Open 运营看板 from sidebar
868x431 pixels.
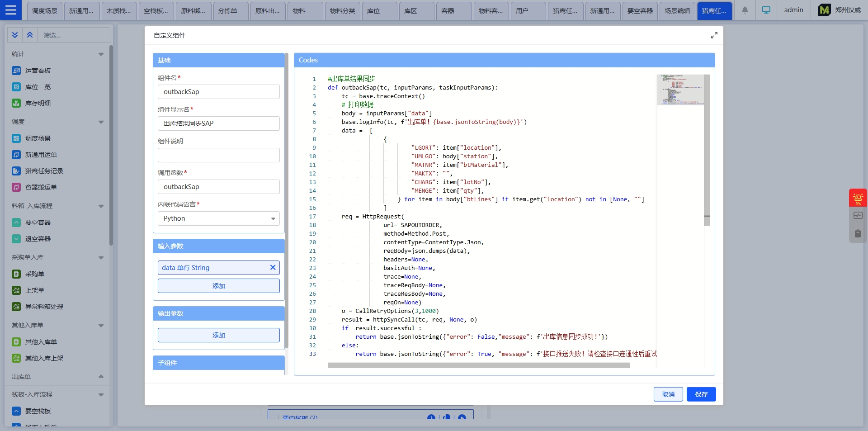coord(38,71)
